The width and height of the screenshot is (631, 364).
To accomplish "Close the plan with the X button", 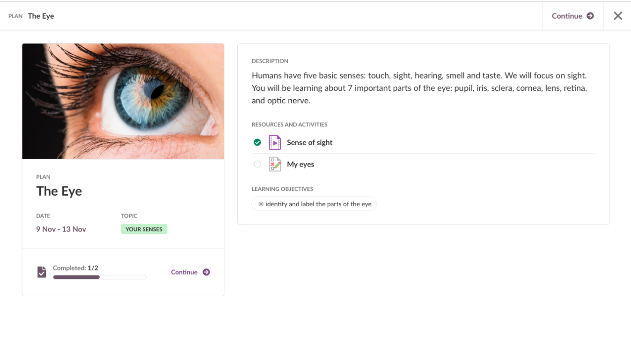I will 618,16.
